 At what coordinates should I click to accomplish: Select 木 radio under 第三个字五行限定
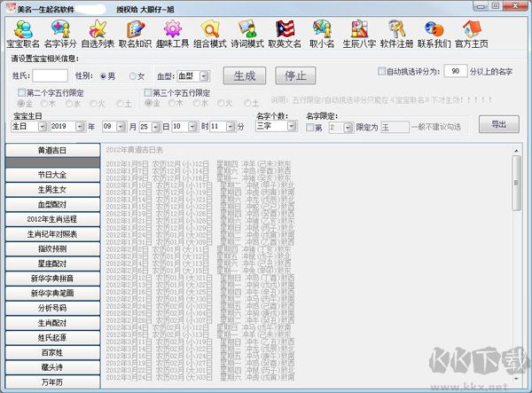coord(172,103)
